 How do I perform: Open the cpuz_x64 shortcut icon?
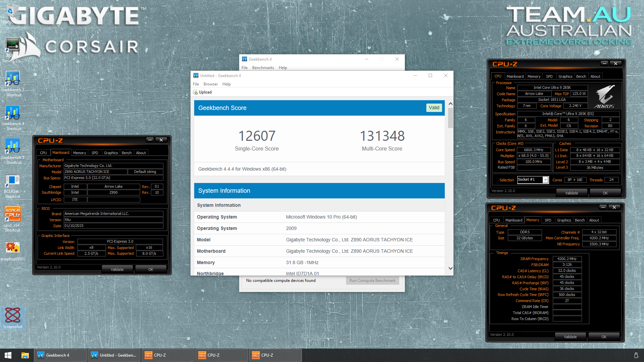pos(12,219)
